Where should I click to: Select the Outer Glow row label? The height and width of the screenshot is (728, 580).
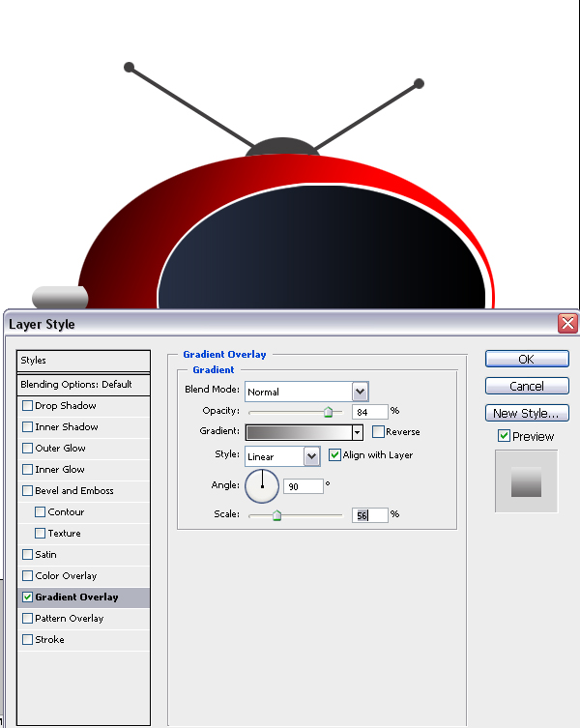(60, 448)
